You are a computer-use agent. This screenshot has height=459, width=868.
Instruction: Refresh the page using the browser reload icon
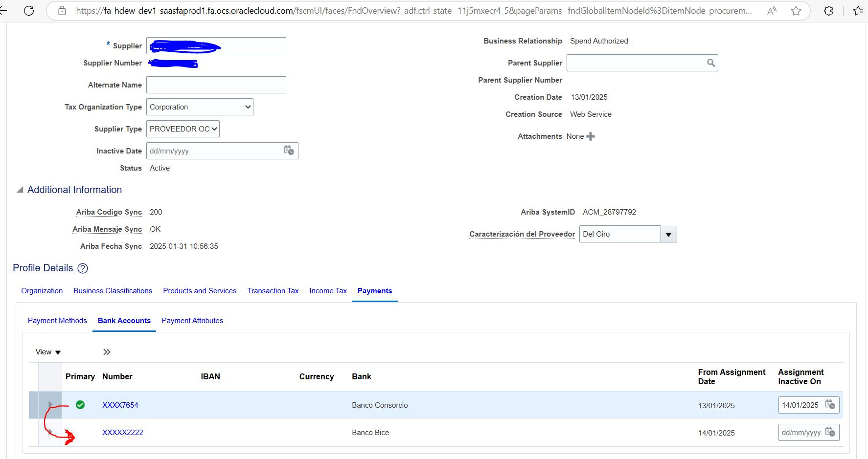pos(29,10)
